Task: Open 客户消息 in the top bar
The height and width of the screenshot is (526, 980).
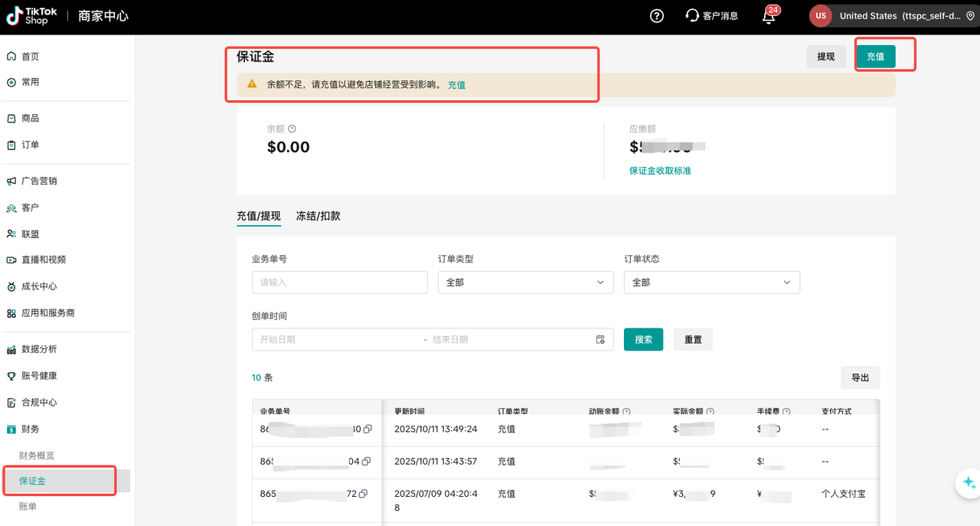Action: coord(712,15)
